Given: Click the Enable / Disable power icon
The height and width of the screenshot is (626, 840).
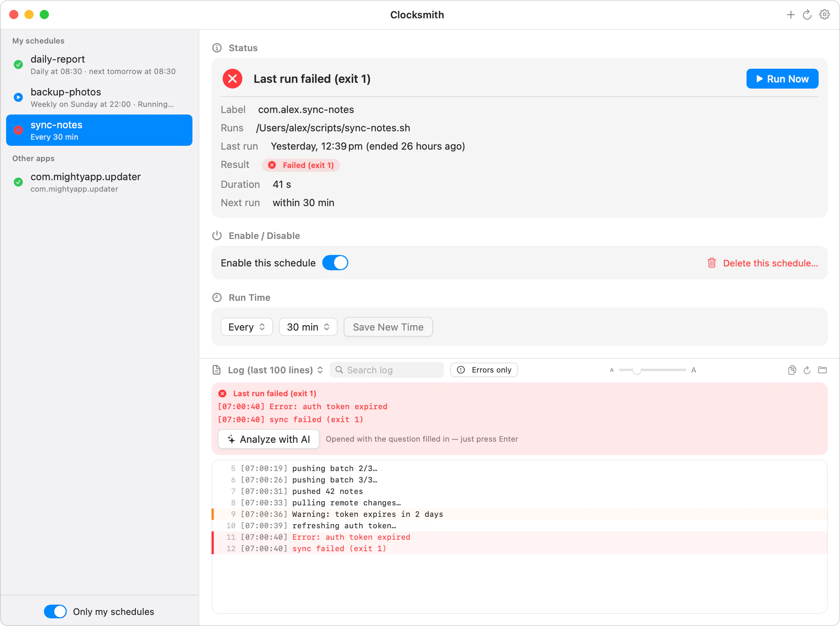Looking at the screenshot, I should click(217, 236).
